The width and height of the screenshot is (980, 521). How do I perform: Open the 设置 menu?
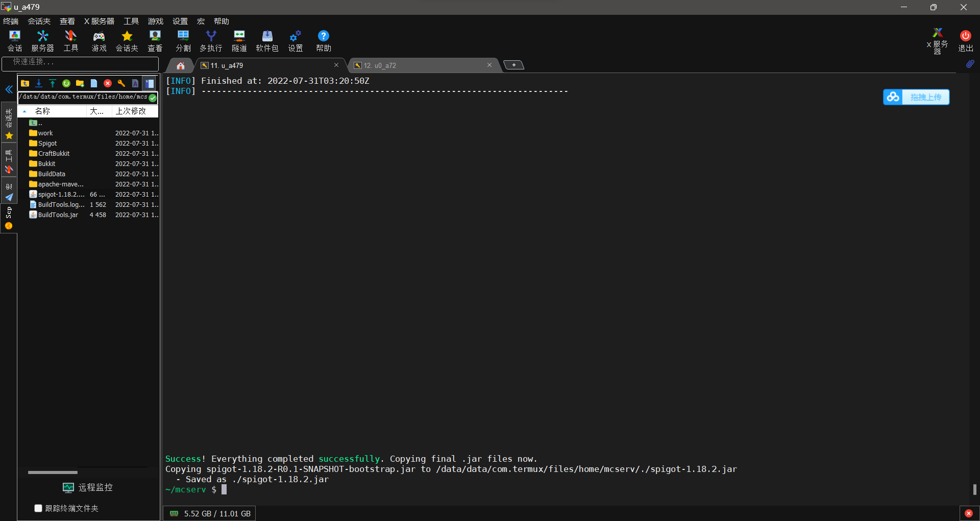point(180,21)
